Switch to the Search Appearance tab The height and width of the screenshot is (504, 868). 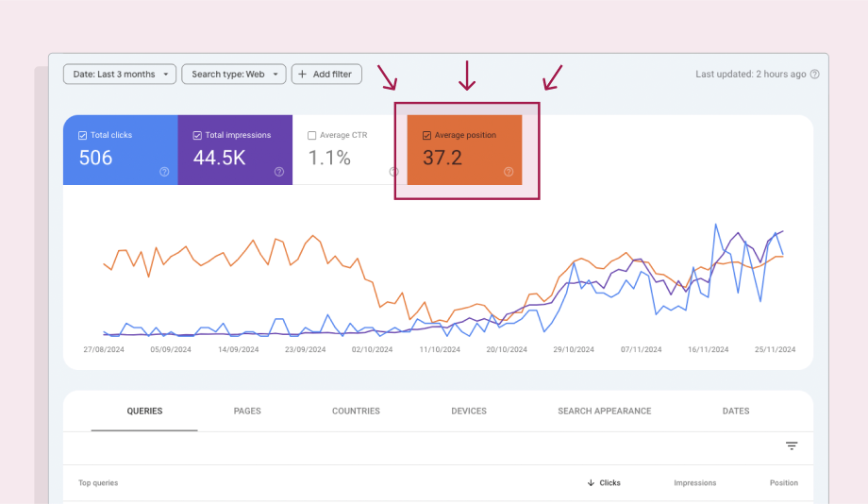tap(605, 411)
